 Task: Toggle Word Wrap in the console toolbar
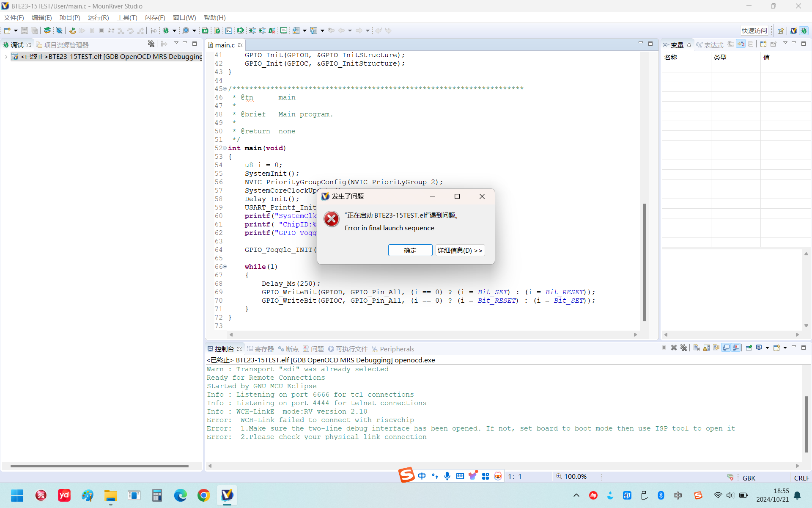click(716, 348)
